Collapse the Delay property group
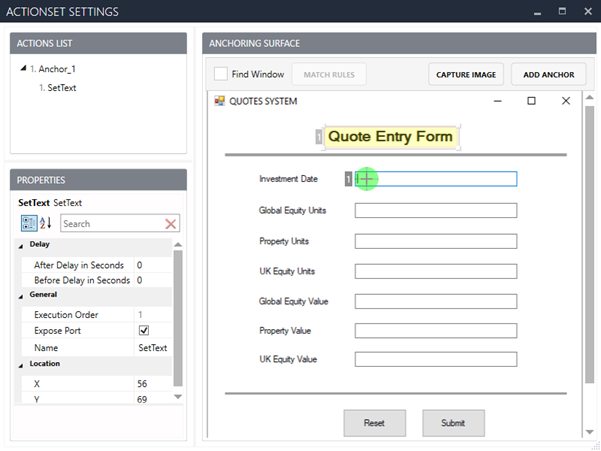This screenshot has height=451, width=601. click(x=23, y=244)
